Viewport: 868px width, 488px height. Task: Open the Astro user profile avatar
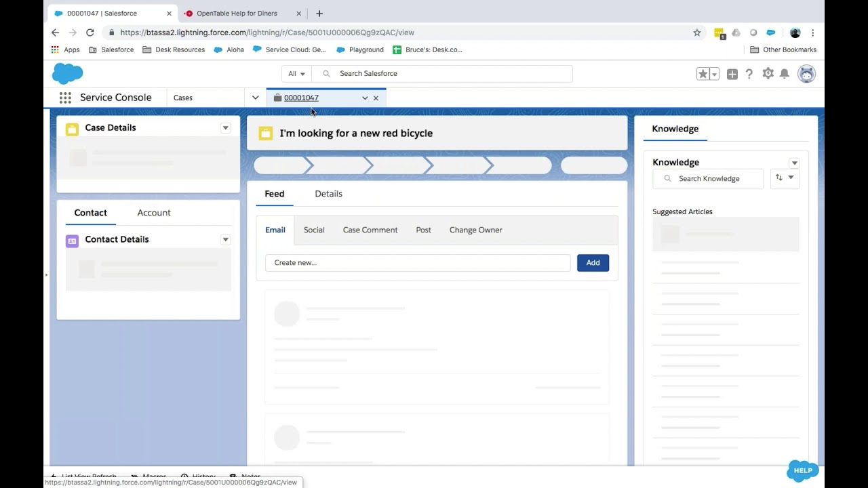(x=806, y=74)
